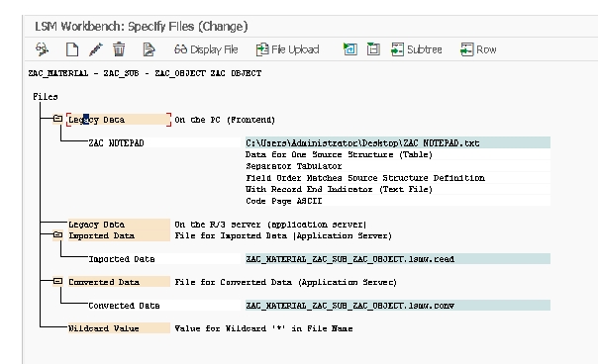The height and width of the screenshot is (364, 598).
Task: Click the 'Separator Tabulator' line
Action: (294, 166)
